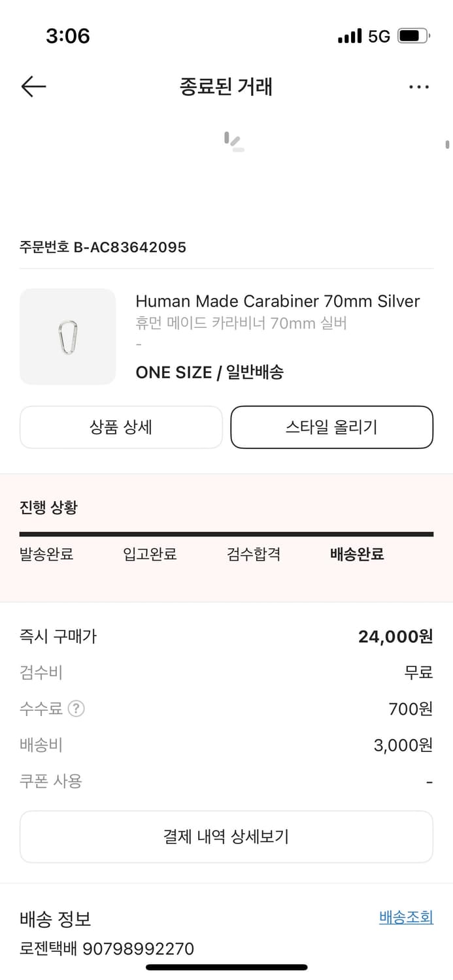Tap the 배송조회 tracking link

click(406, 917)
